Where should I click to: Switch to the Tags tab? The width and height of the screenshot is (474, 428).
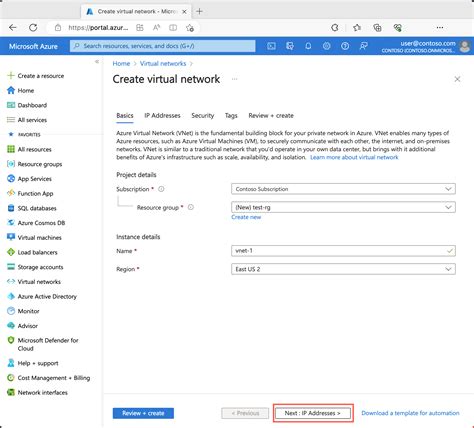[231, 116]
